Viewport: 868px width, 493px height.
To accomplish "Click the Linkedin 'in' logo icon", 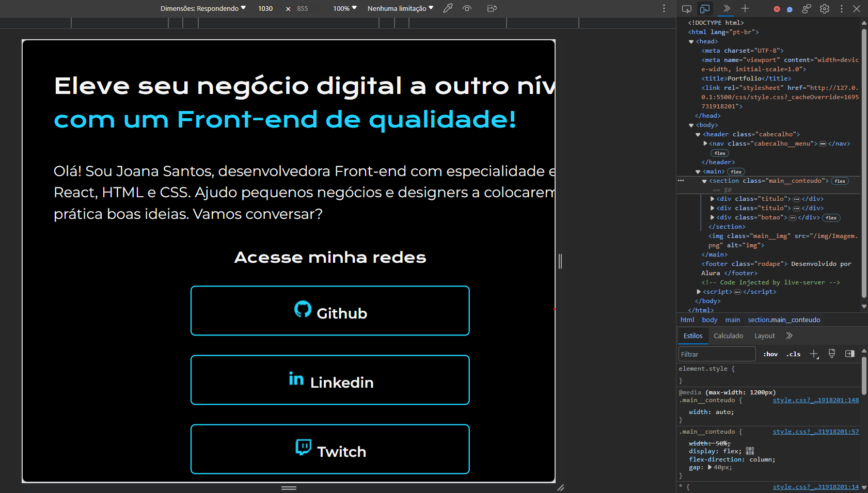I will 296,378.
